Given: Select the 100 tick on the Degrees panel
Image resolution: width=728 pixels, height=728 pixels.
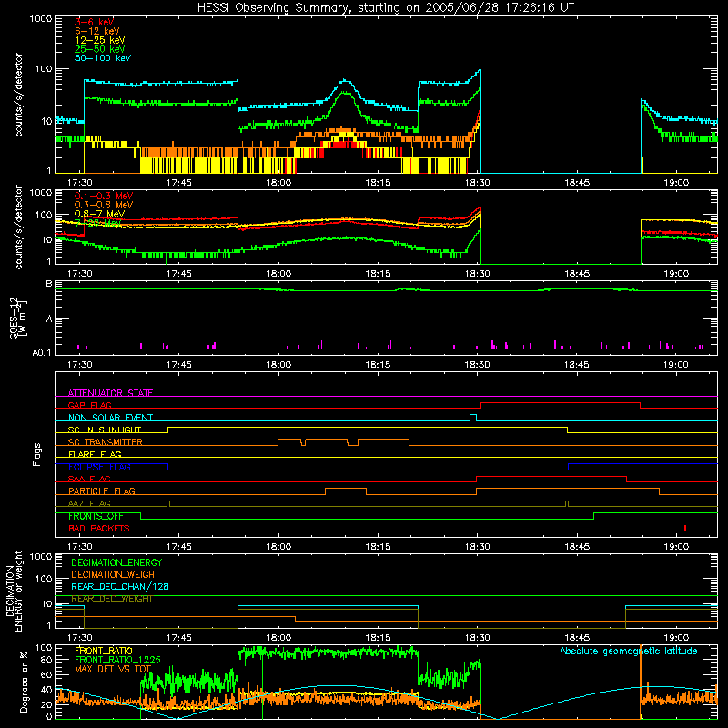Looking at the screenshot, I should point(44,647).
